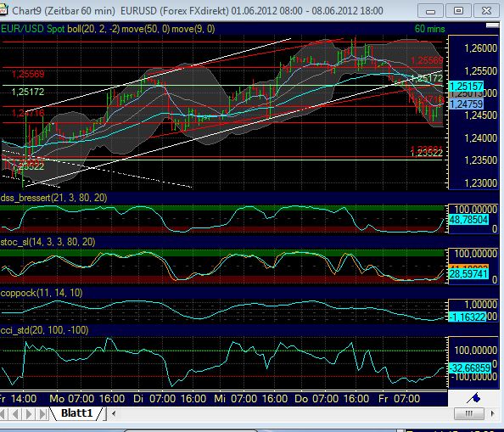Click time axis label Mo 07:00
The height and width of the screenshot is (432, 504).
[x=71, y=399]
